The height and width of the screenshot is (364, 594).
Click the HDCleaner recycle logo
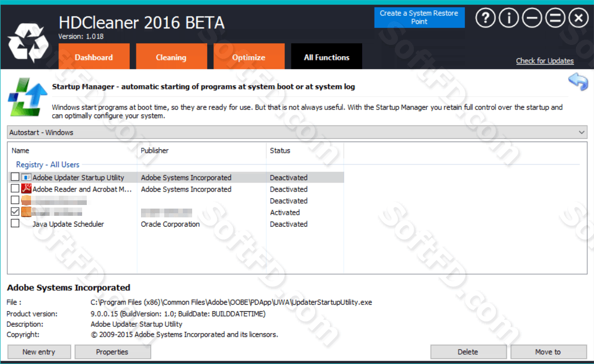(x=28, y=42)
